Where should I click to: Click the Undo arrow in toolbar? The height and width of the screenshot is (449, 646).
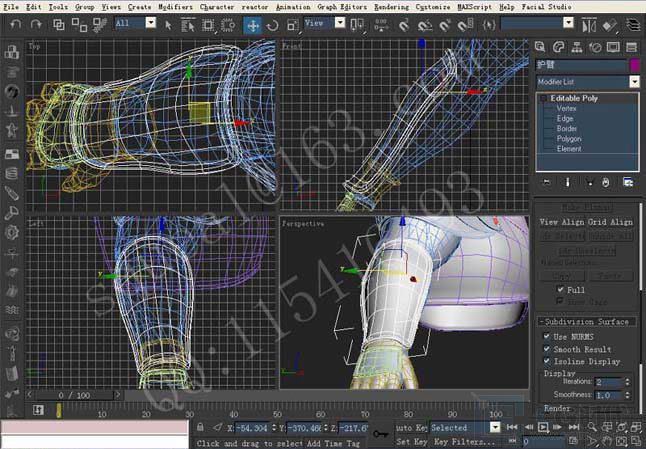click(x=15, y=25)
